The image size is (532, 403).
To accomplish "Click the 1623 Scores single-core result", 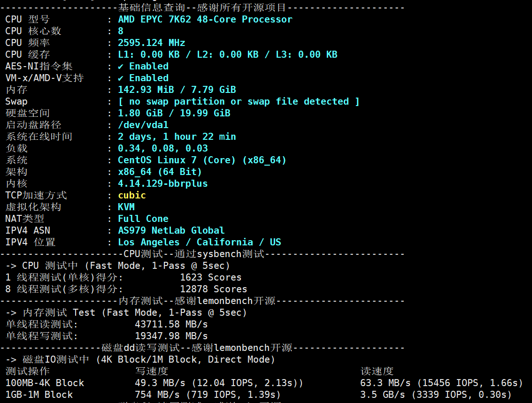I will 211,277.
